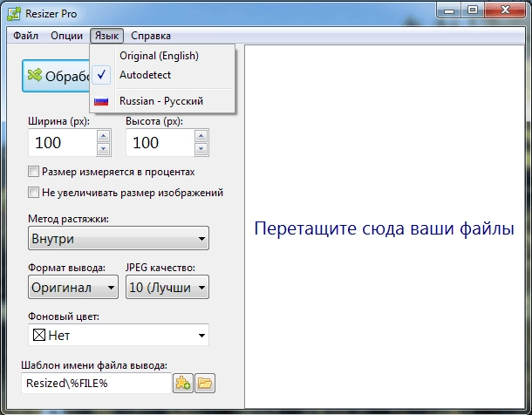Increase the Ширина width value
The height and width of the screenshot is (415, 532).
coord(104,136)
